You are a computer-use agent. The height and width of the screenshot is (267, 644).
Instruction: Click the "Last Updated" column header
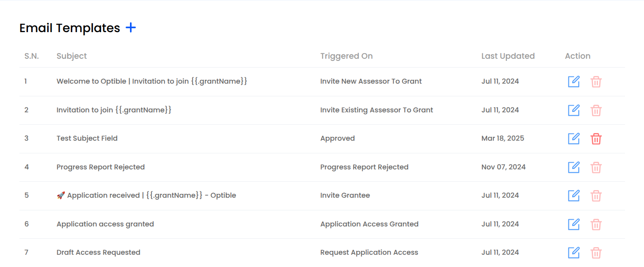(x=508, y=56)
